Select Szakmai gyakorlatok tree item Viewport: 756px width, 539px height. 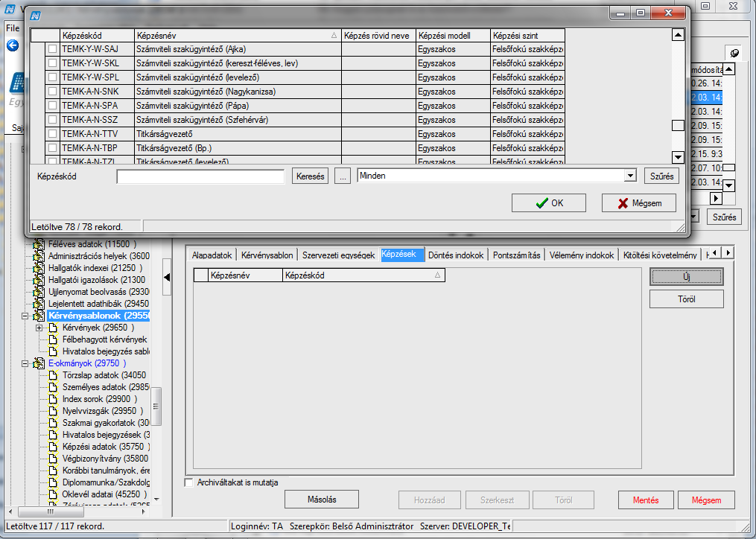pyautogui.click(x=106, y=424)
